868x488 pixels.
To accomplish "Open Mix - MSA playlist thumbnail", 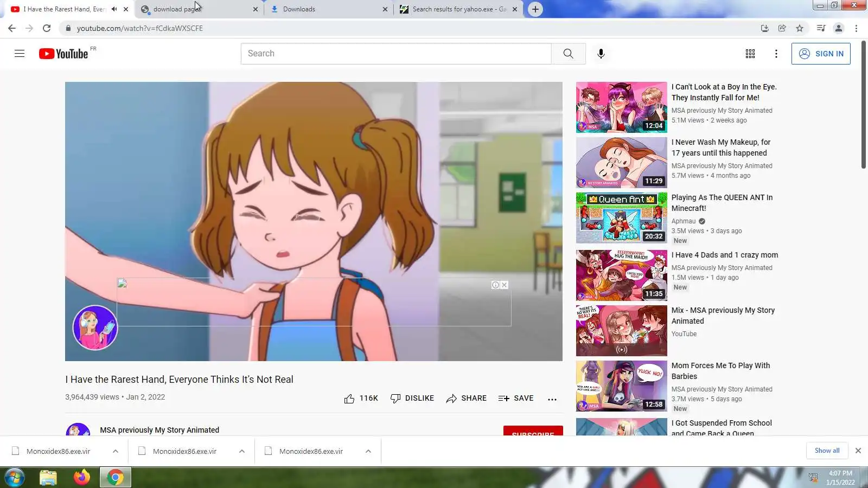I will pos(622,331).
